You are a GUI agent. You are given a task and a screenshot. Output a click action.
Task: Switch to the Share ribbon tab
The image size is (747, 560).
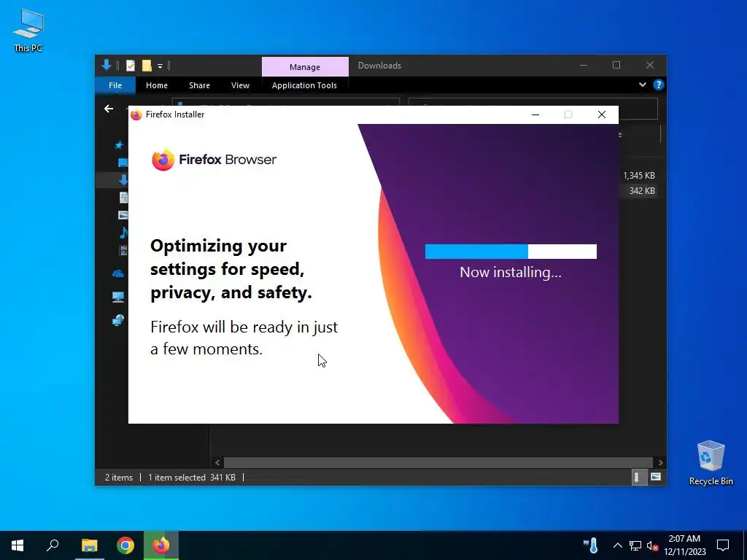pyautogui.click(x=199, y=85)
